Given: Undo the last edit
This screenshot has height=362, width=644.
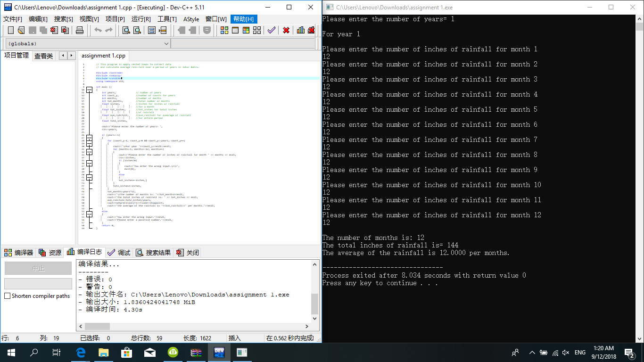Looking at the screenshot, I should (98, 30).
